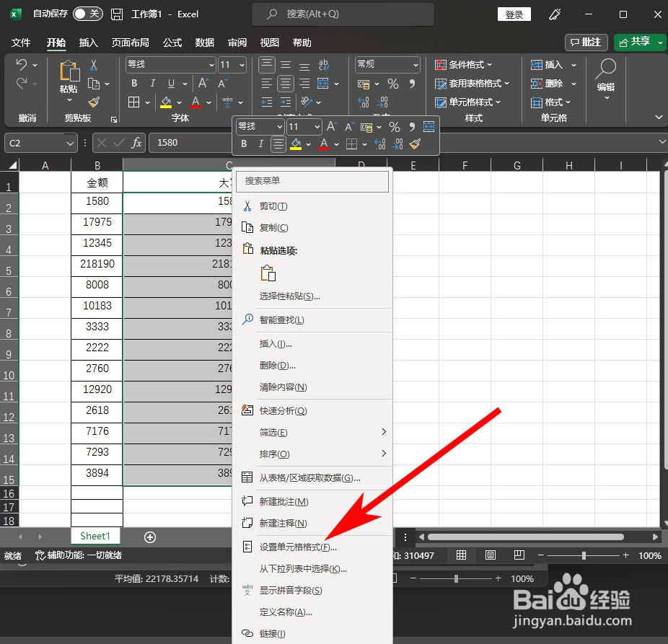Collapse the ribbon with chevron
Image resolution: width=668 pixels, height=644 pixels.
659,117
